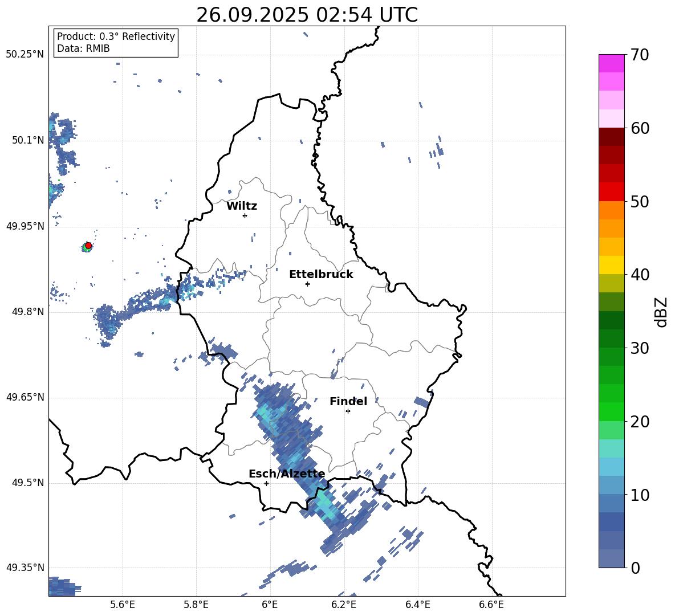Click the bright green 20 dBZ colorbar segment

(x=611, y=411)
